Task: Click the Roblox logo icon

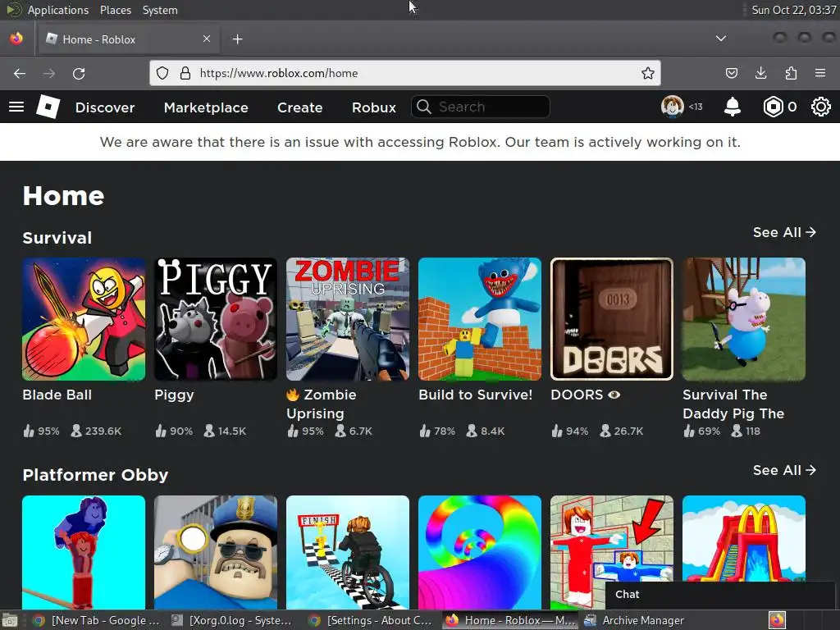Action: coord(48,107)
